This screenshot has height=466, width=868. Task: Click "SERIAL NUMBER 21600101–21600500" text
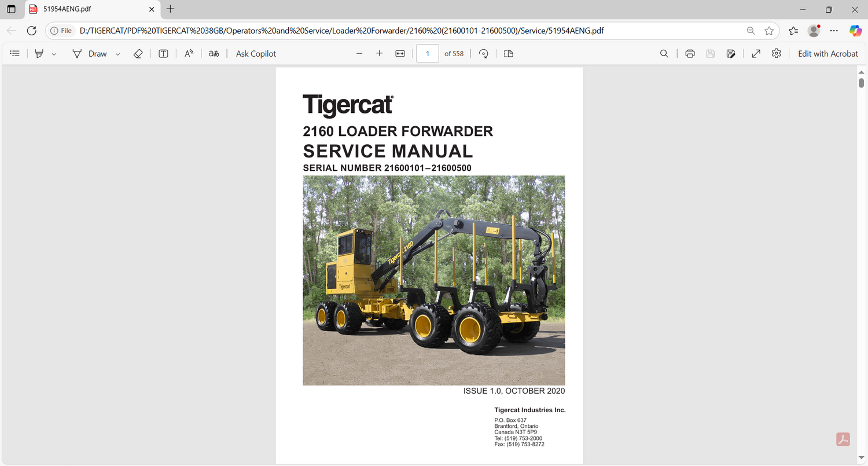point(387,168)
